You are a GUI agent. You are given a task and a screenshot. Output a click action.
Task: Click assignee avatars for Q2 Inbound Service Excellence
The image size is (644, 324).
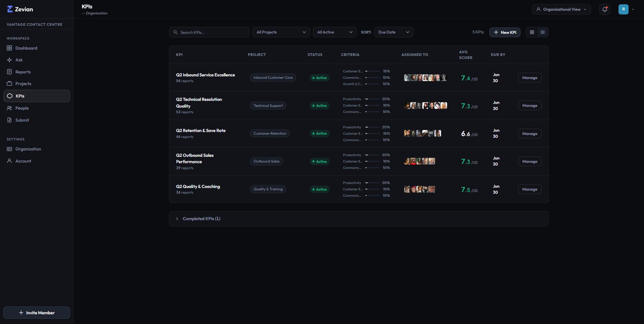pos(425,78)
